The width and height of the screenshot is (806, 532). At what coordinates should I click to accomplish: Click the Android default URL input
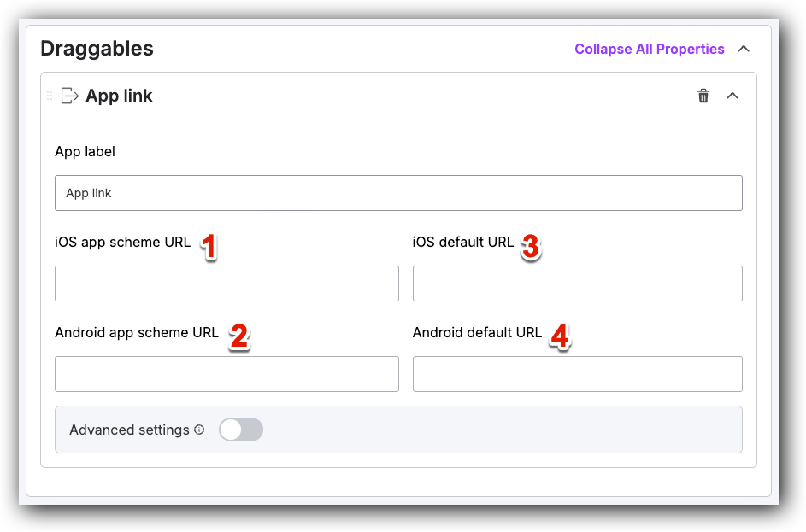click(x=577, y=374)
